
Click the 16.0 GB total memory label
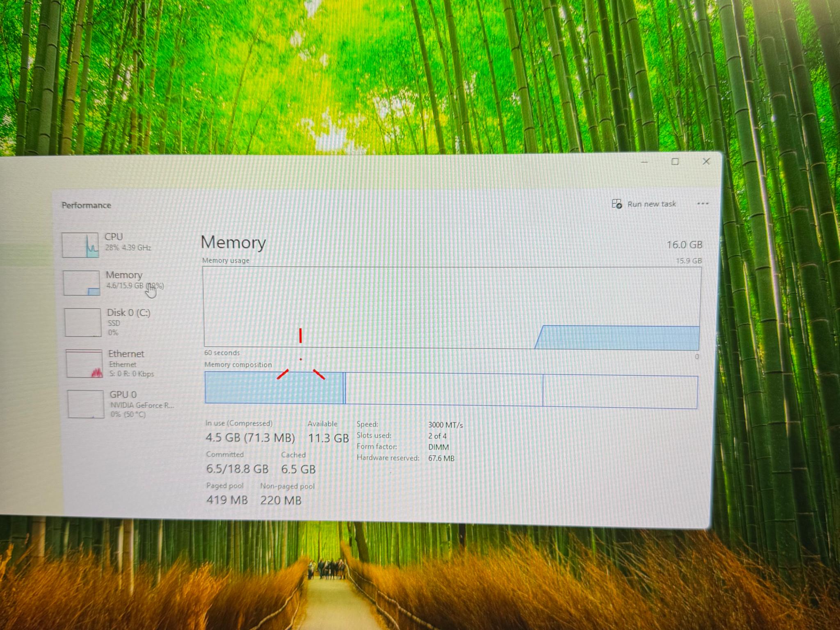(684, 245)
